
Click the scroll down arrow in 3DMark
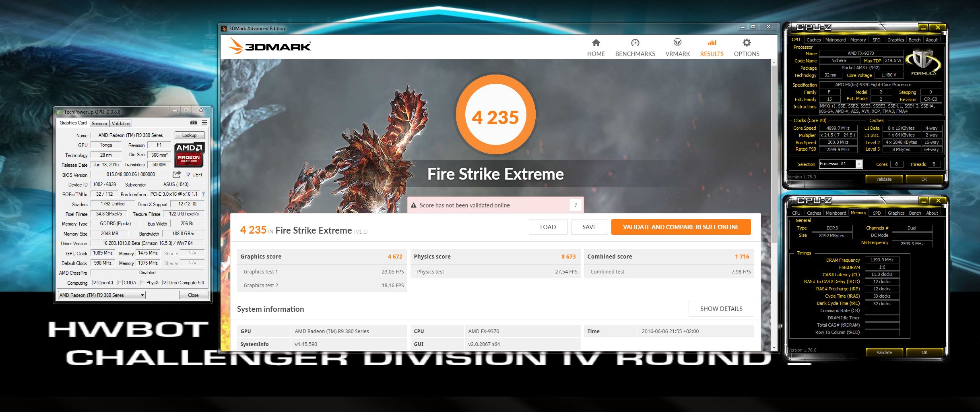(x=774, y=348)
